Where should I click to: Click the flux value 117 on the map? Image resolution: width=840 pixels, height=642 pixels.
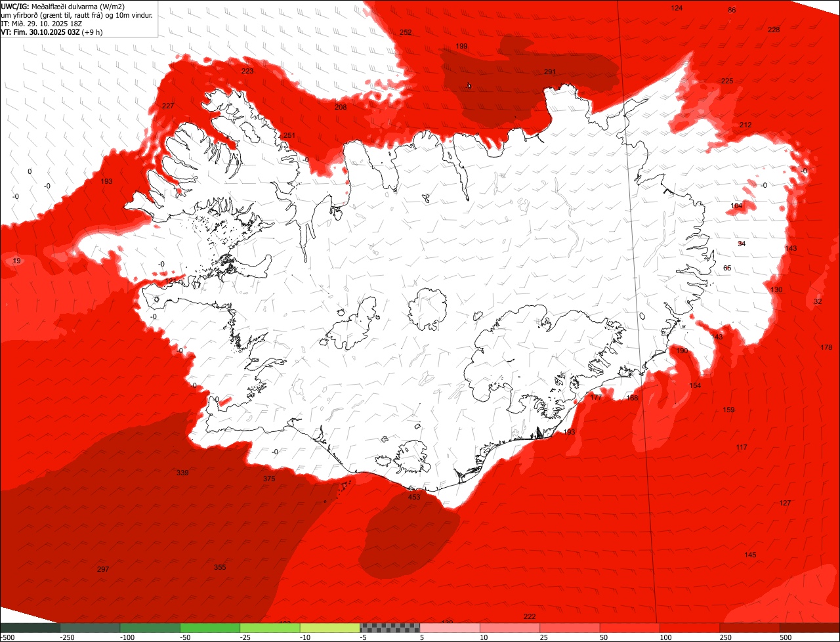pyautogui.click(x=742, y=448)
